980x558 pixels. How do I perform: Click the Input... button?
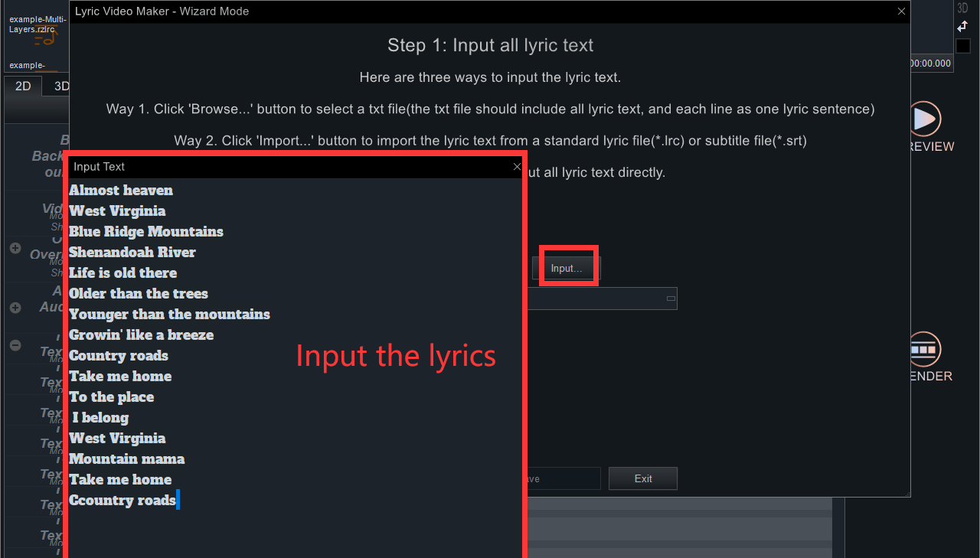pyautogui.click(x=567, y=268)
